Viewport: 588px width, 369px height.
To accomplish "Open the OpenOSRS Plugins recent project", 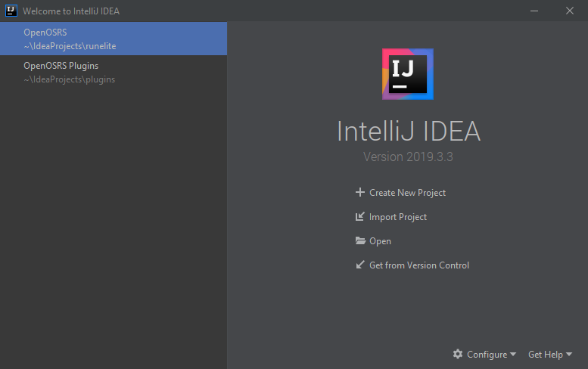I will pyautogui.click(x=114, y=72).
